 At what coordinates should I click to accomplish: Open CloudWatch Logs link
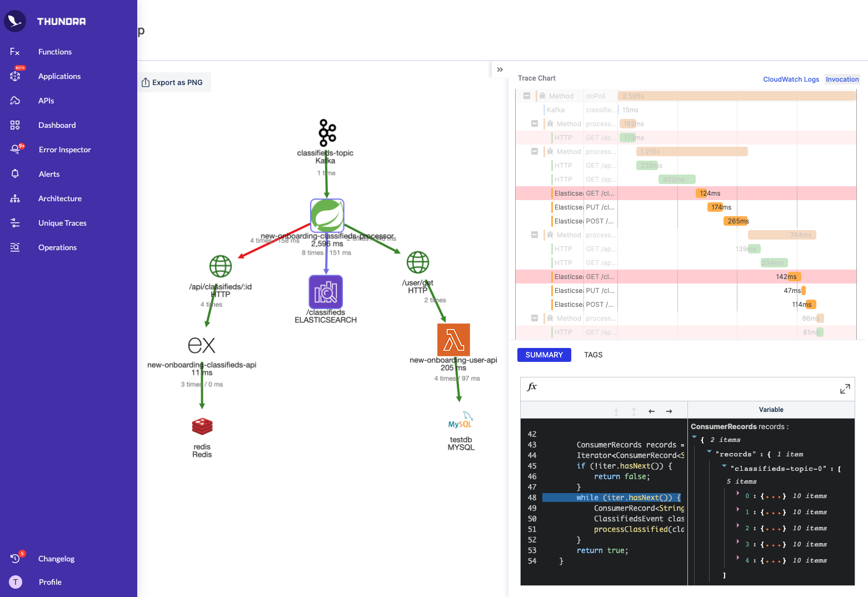point(791,79)
